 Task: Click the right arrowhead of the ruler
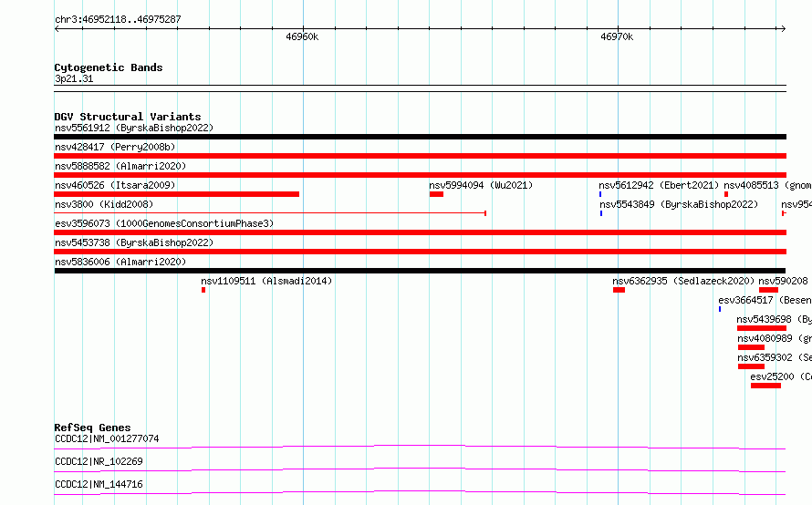coord(784,28)
